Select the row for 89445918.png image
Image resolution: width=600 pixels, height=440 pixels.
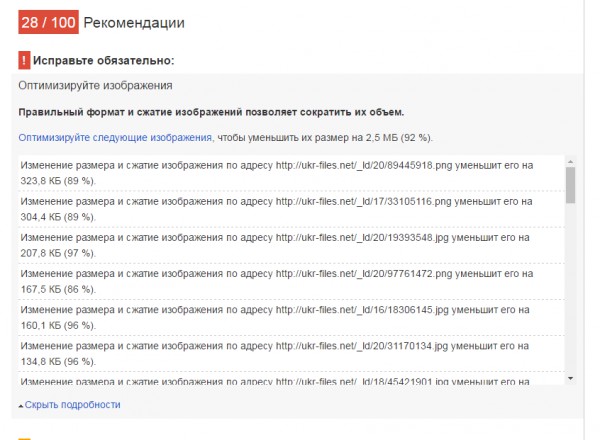click(x=291, y=173)
